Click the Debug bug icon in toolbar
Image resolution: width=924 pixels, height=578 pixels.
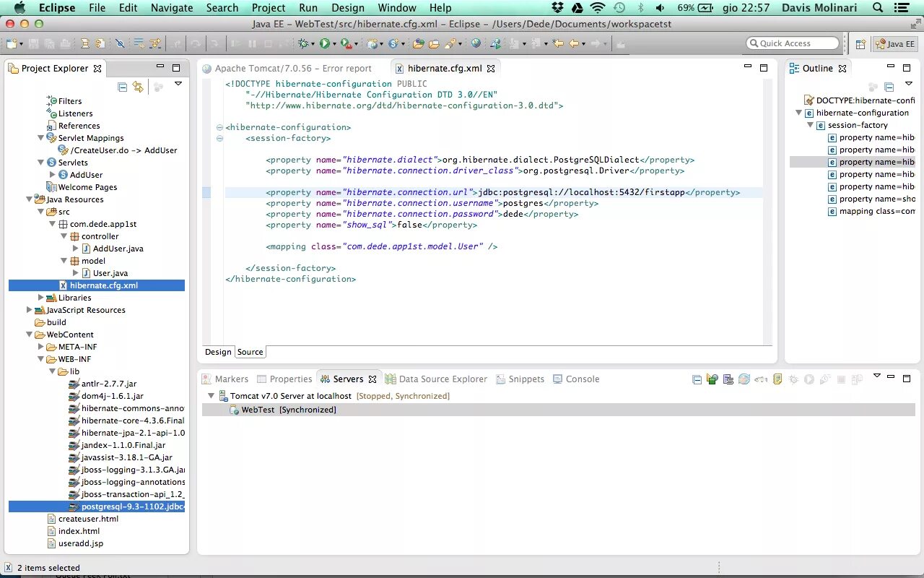(302, 44)
